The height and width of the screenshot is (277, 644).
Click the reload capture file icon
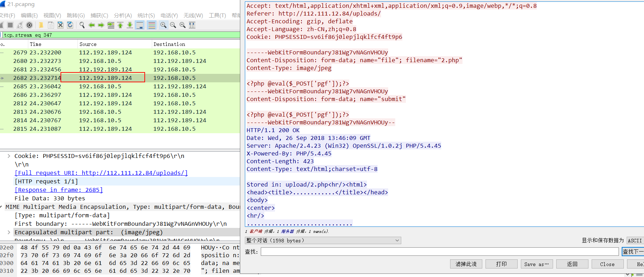coord(70,25)
